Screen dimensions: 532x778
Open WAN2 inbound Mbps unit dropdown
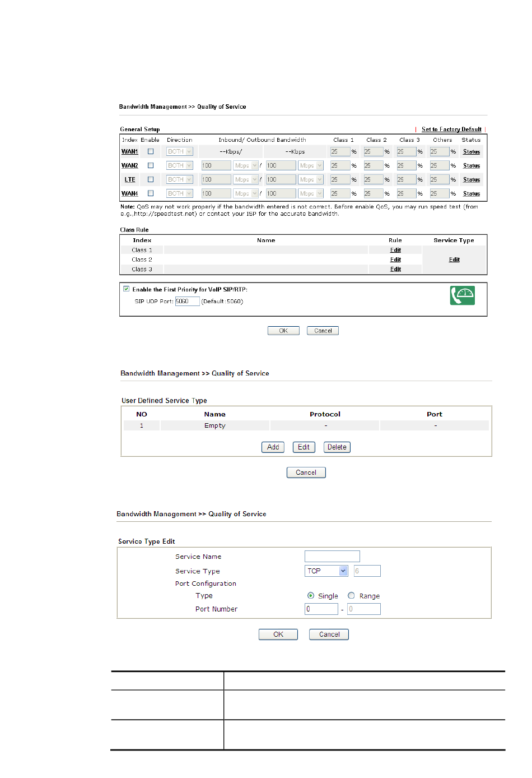click(246, 165)
